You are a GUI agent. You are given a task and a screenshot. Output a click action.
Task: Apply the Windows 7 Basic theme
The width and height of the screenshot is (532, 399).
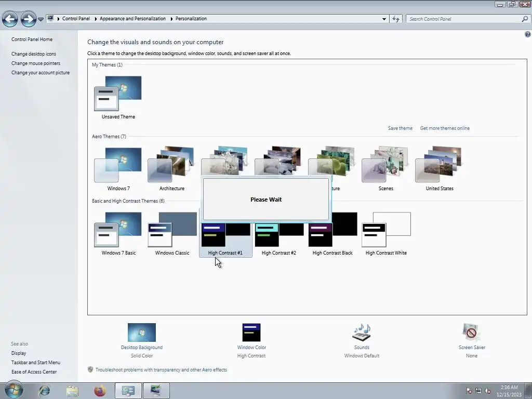point(118,230)
